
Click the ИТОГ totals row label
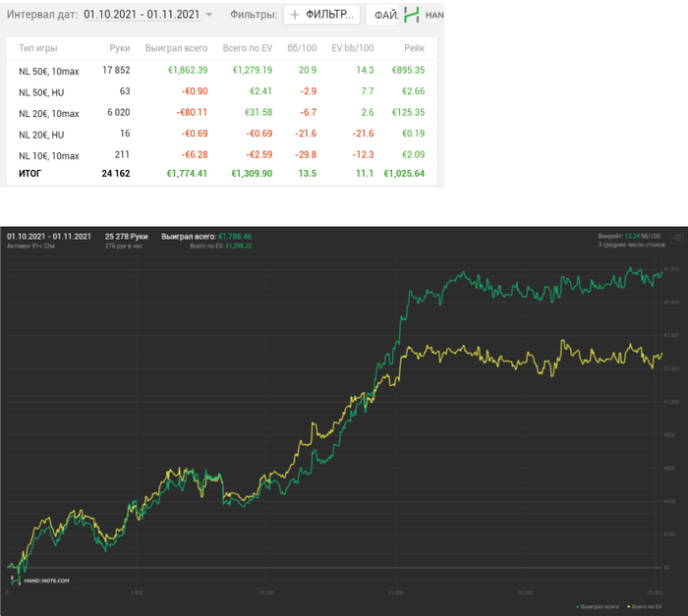pyautogui.click(x=29, y=174)
